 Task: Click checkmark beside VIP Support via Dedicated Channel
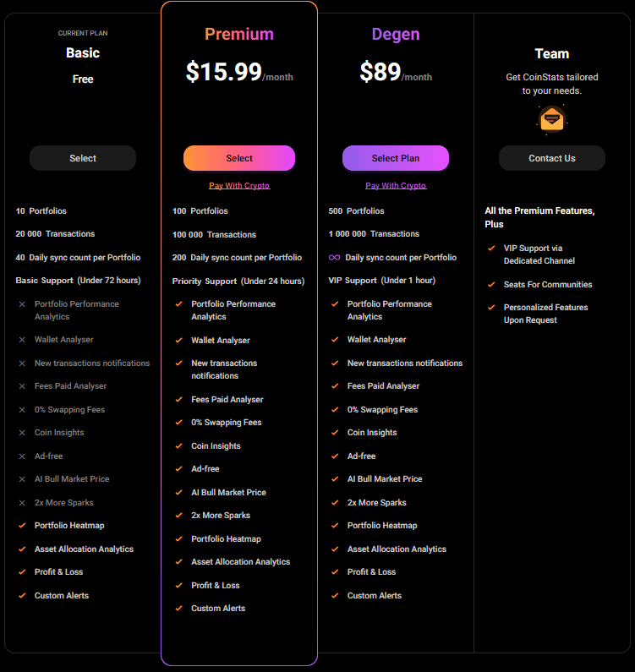[x=491, y=249]
